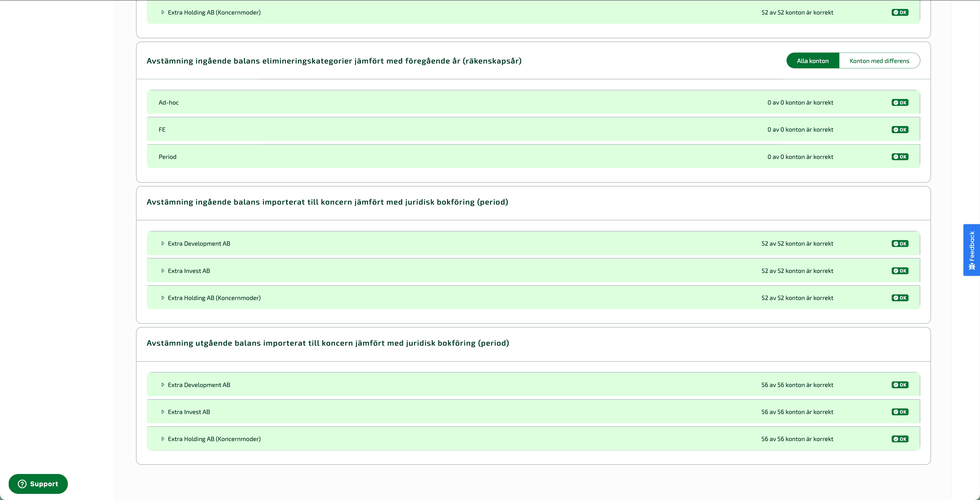980x500 pixels.
Task: Click OK badge for Extra Holding AB utgående balans
Action: point(900,439)
